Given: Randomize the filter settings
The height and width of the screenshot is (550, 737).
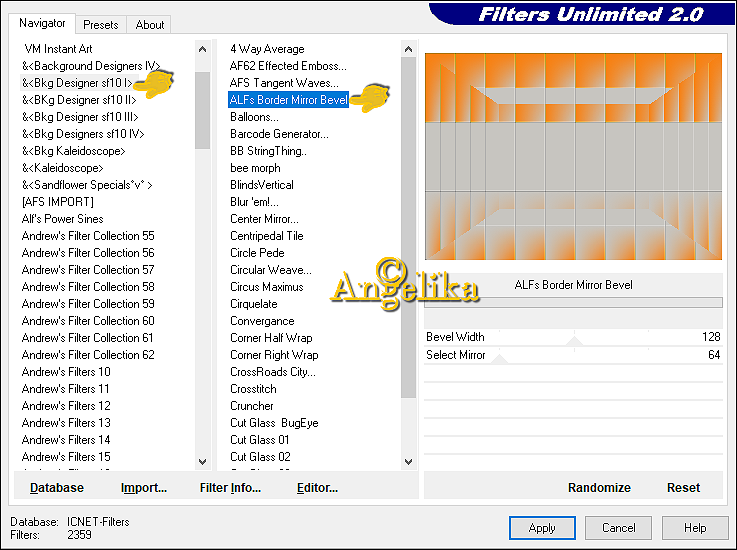Looking at the screenshot, I should 599,487.
